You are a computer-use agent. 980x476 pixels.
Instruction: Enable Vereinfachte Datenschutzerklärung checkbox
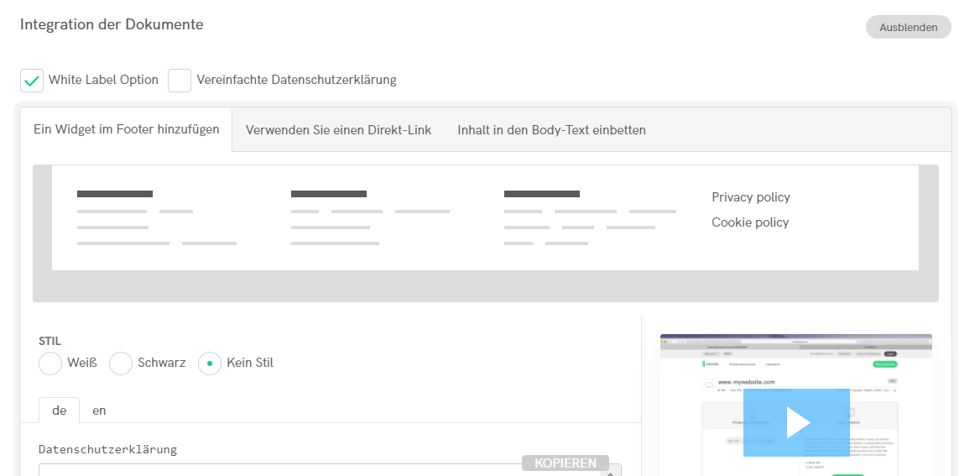[180, 81]
